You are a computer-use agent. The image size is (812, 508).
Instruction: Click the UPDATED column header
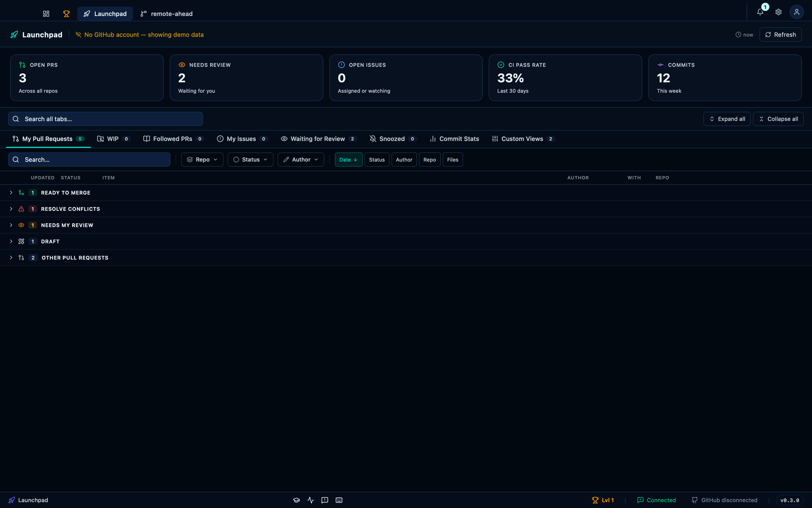click(x=43, y=178)
